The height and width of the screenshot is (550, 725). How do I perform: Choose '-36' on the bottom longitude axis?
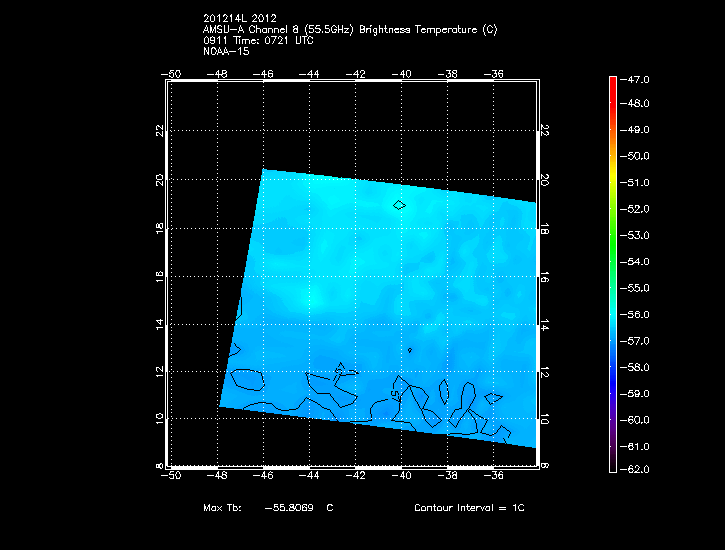click(493, 475)
